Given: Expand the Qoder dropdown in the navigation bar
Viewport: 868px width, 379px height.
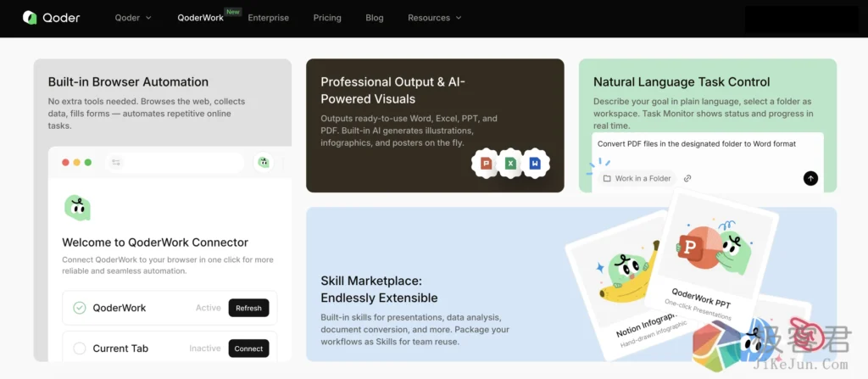Looking at the screenshot, I should point(133,18).
